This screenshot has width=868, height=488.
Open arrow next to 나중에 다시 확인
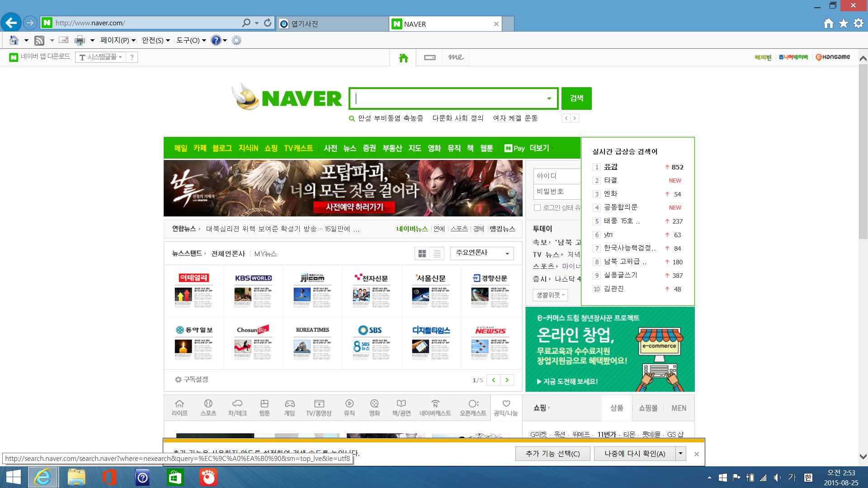pos(680,453)
